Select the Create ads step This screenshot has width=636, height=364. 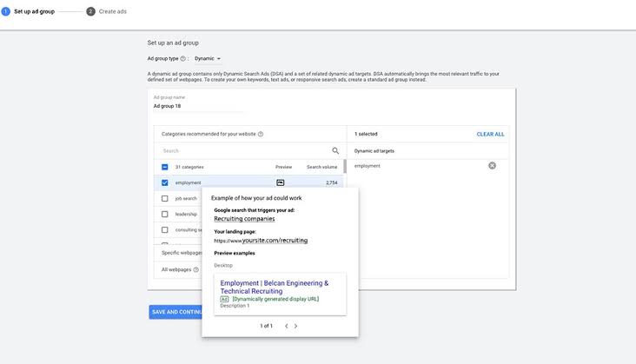[107, 11]
